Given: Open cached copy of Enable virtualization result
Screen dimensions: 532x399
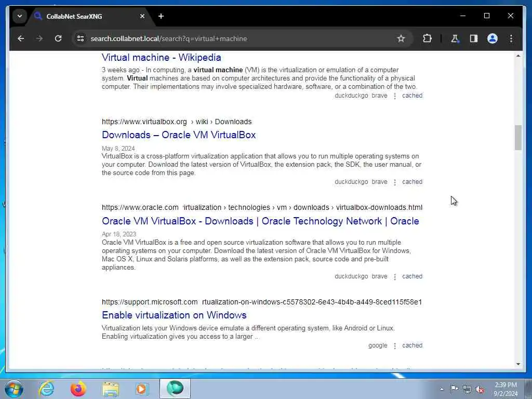Looking at the screenshot, I should tap(412, 345).
